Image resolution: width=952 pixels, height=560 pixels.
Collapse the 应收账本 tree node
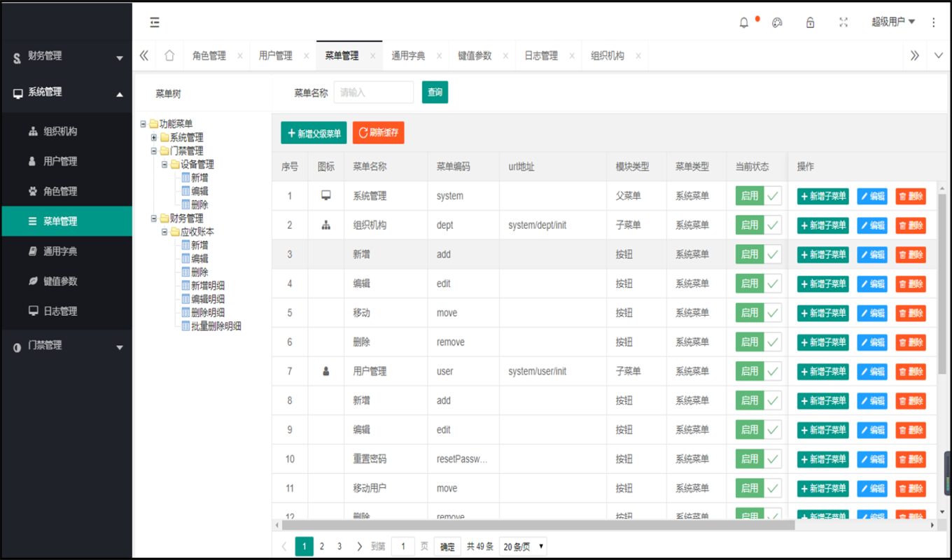click(165, 232)
